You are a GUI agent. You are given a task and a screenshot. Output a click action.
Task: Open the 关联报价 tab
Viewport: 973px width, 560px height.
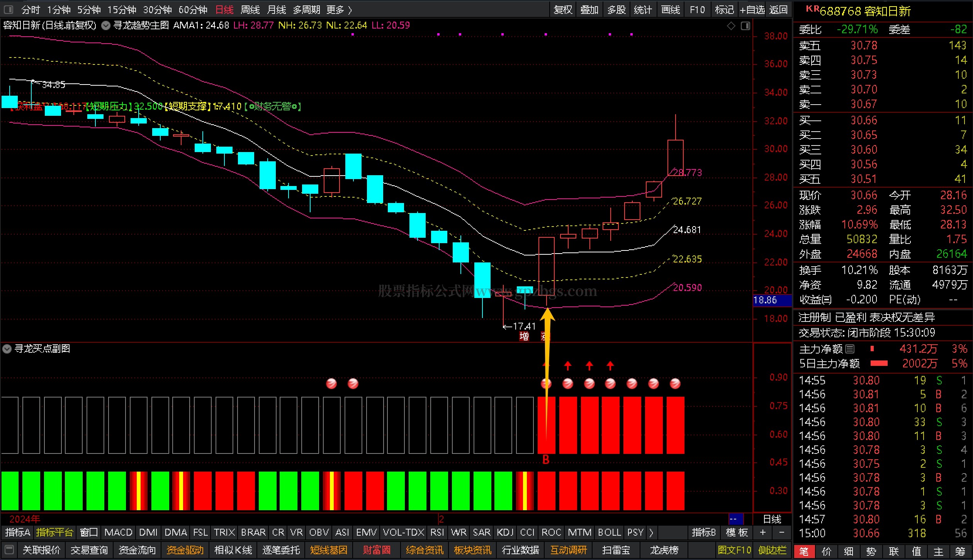pos(42,550)
